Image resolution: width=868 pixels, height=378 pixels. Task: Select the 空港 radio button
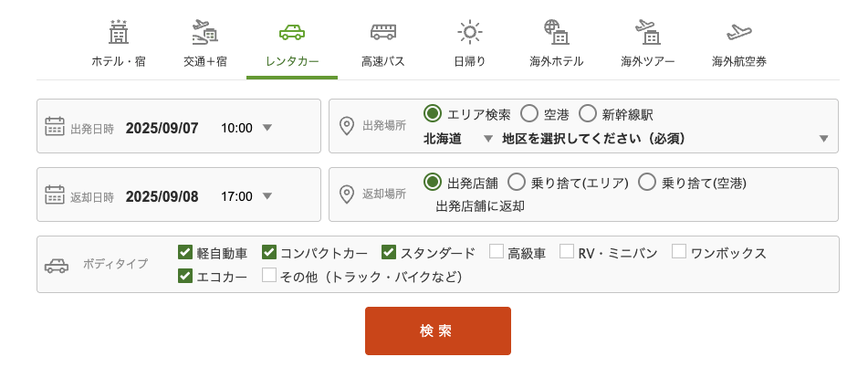click(x=529, y=114)
